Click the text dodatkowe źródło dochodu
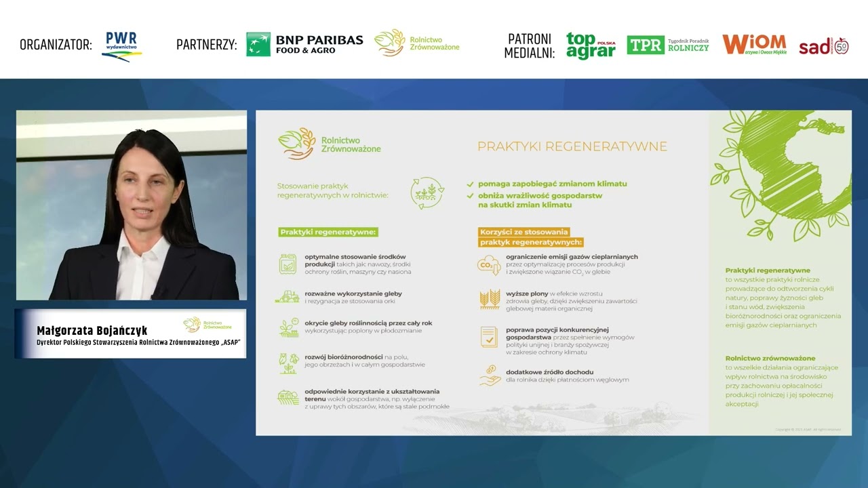 [550, 372]
